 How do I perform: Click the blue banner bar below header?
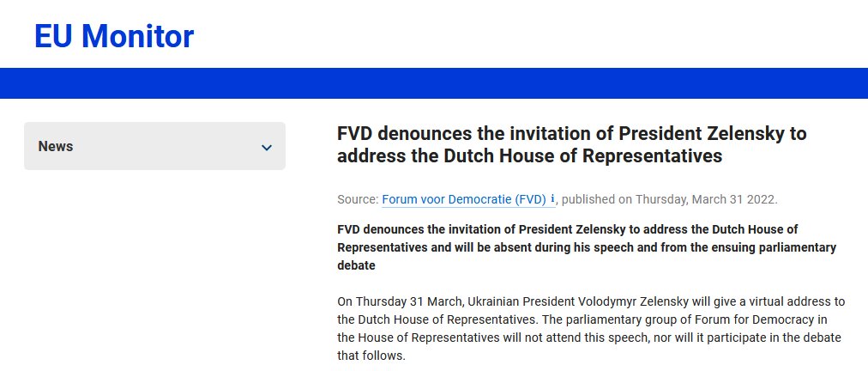coord(434,83)
